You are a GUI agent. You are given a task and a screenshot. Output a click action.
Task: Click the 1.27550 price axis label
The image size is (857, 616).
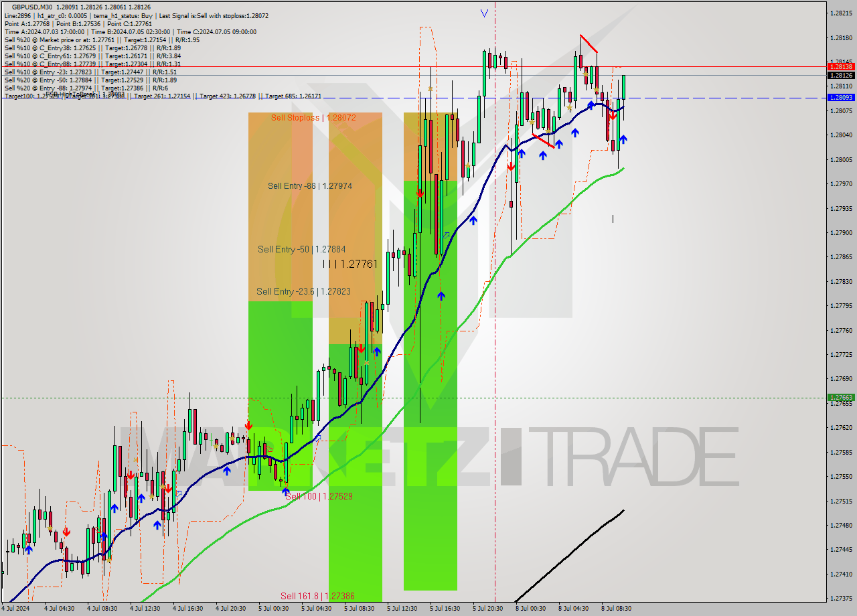tap(840, 476)
